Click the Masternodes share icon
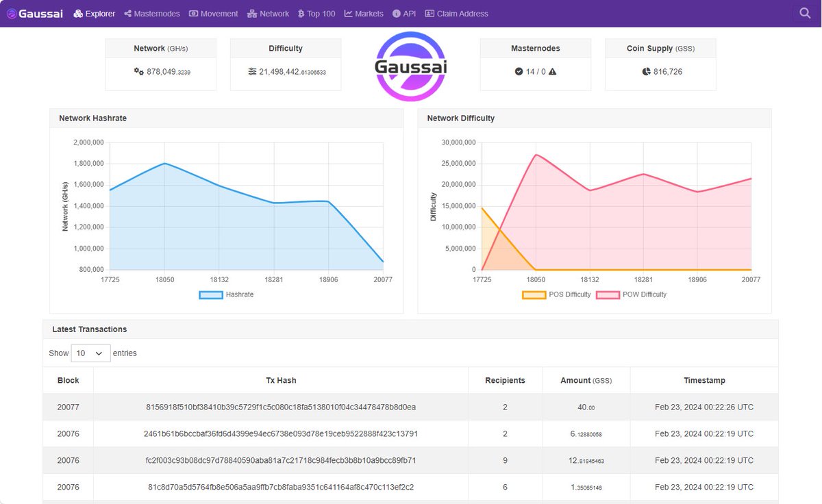 pyautogui.click(x=127, y=14)
